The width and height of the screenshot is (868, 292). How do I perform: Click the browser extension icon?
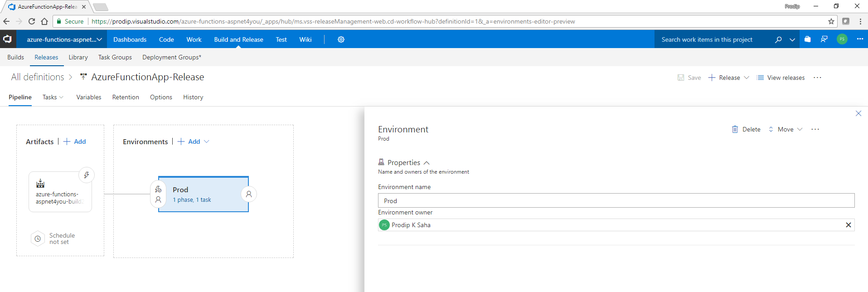coord(846,21)
